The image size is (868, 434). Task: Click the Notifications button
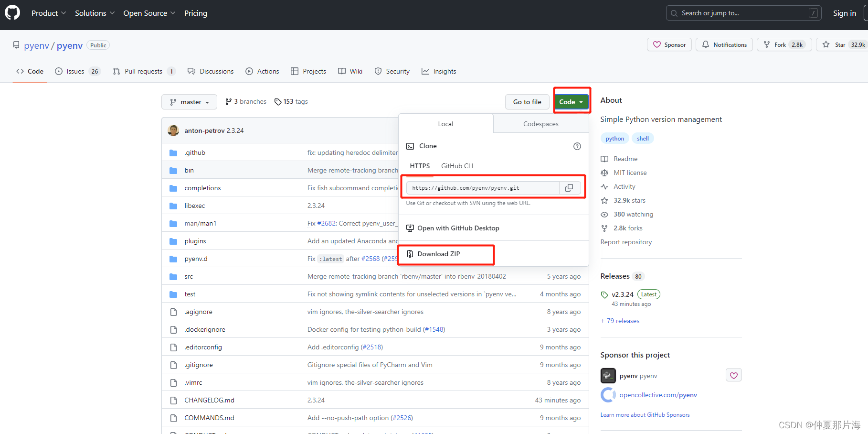point(724,44)
